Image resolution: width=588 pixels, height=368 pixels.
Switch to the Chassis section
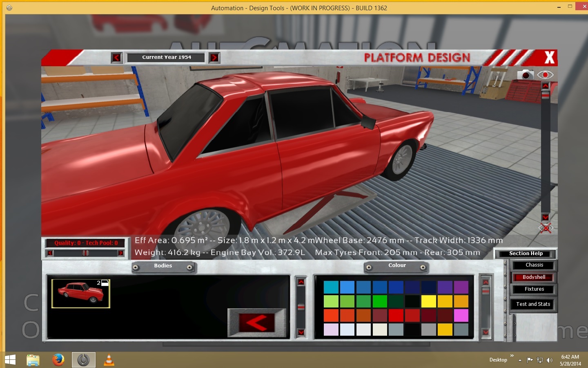pyautogui.click(x=534, y=265)
